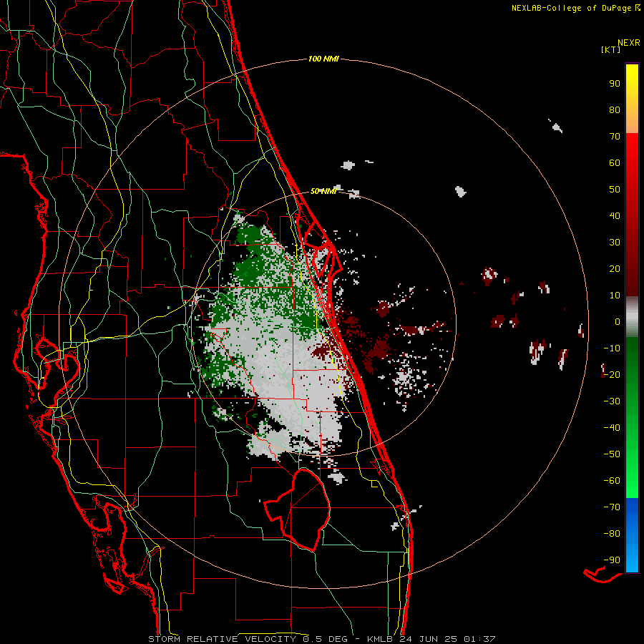Click the 50 NMI range ring label
The width and height of the screenshot is (644, 644).
click(x=323, y=191)
